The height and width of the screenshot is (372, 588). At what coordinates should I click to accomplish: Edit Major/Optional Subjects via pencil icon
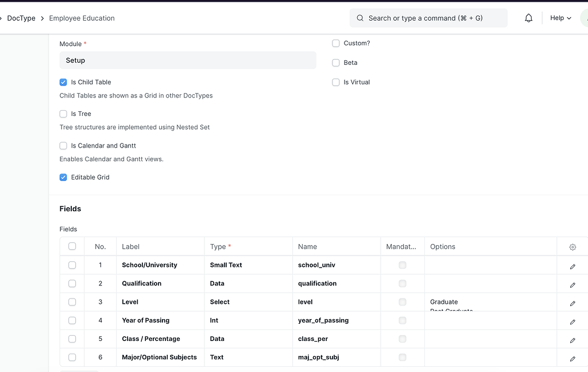pyautogui.click(x=572, y=358)
